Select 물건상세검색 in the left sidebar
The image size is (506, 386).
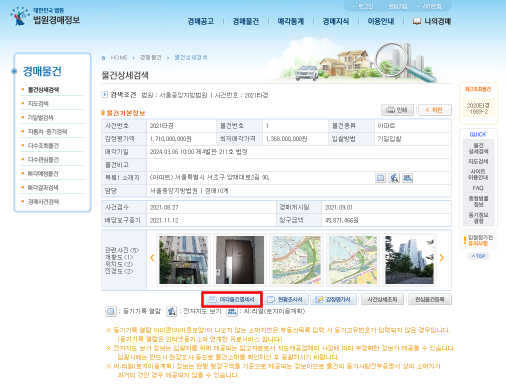pyautogui.click(x=43, y=90)
